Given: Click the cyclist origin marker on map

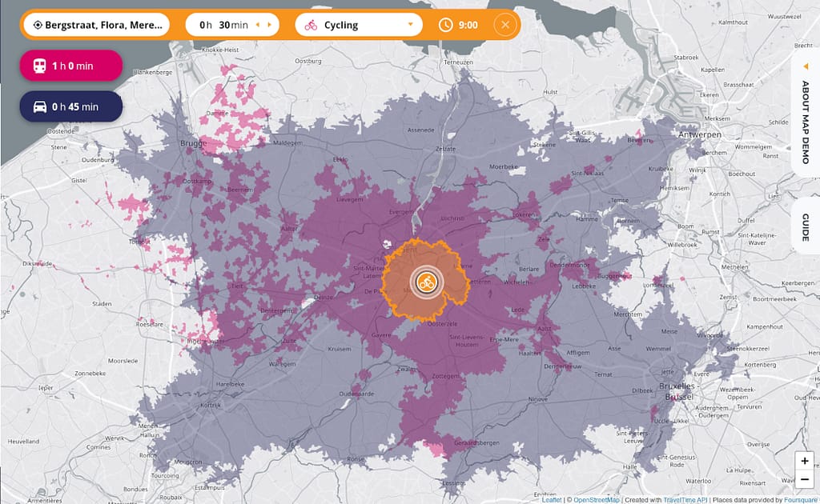Looking at the screenshot, I should 426,282.
